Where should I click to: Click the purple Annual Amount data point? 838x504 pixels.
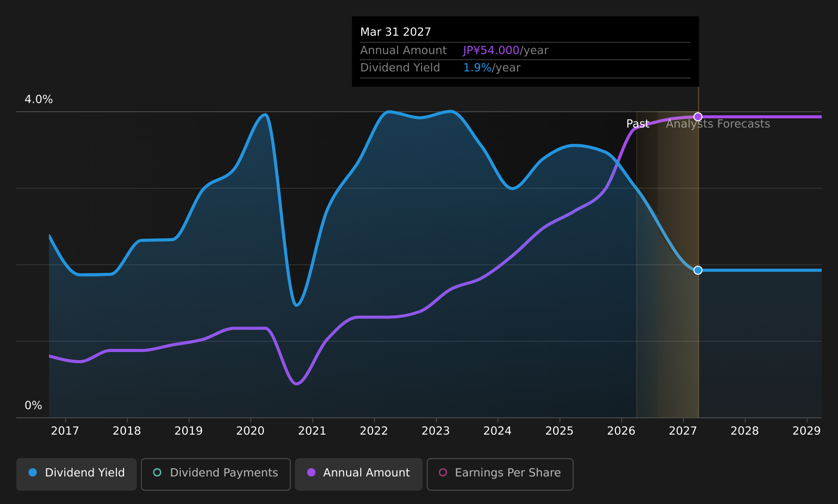tap(698, 117)
